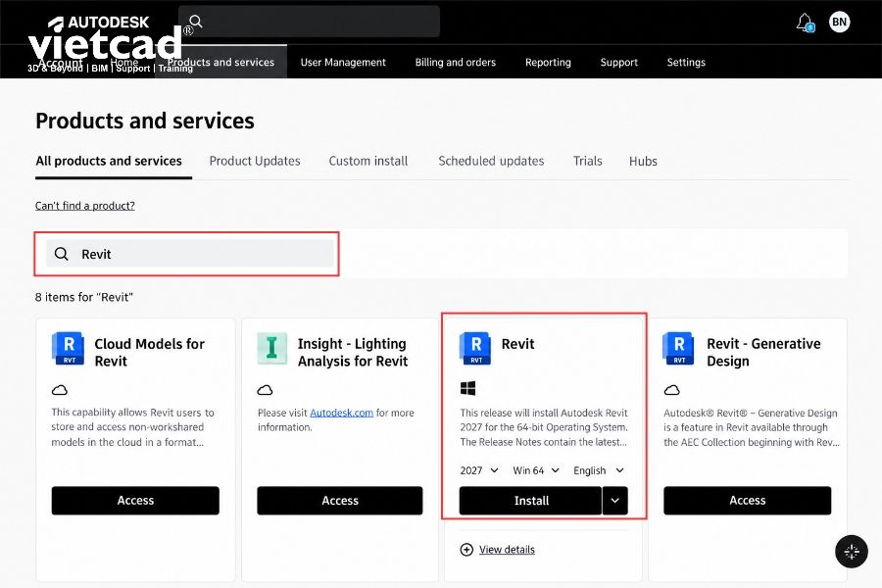882x588 pixels.
Task: Click the Revit - Generative Design title
Action: tap(763, 352)
